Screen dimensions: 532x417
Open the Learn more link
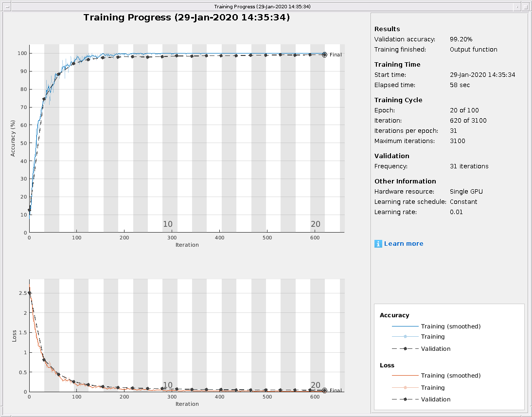point(404,243)
